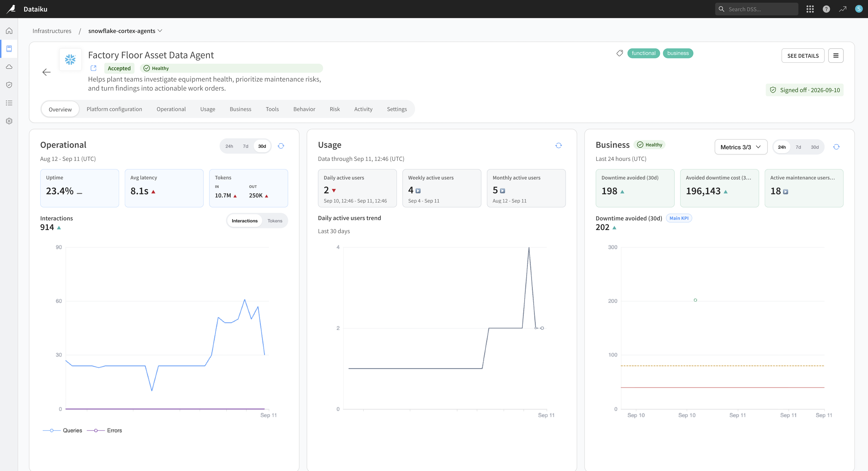This screenshot has height=471, width=868.
Task: Open the Avoided downtime cost card
Action: [719, 188]
